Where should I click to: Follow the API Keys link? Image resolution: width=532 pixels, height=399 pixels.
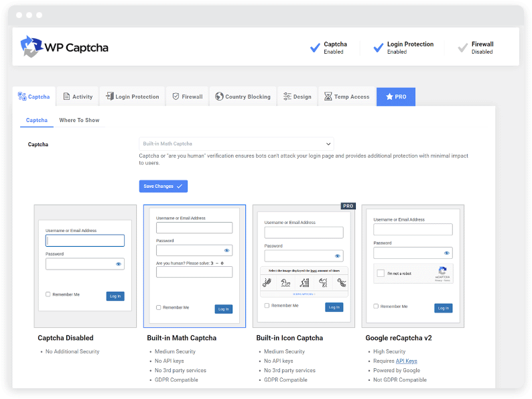[406, 361]
